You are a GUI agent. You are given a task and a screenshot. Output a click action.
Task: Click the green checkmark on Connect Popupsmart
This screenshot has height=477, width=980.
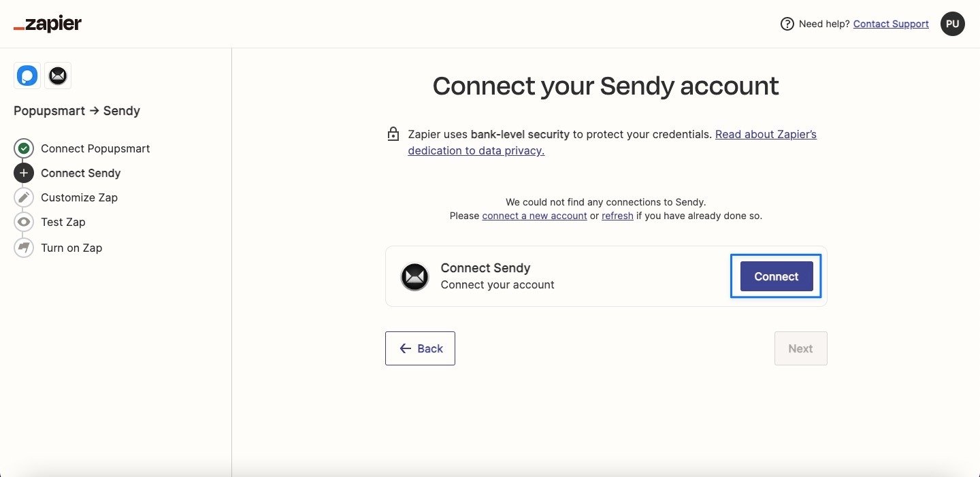click(23, 148)
